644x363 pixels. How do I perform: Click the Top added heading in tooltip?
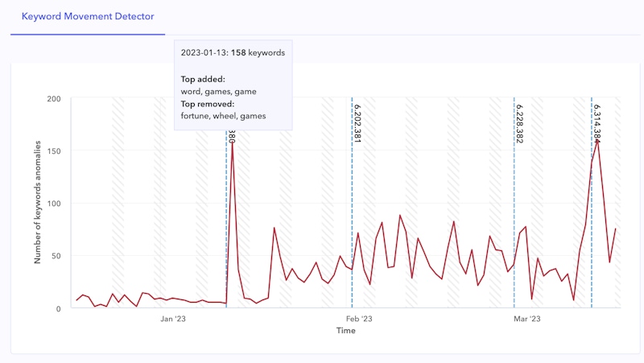[x=203, y=79]
